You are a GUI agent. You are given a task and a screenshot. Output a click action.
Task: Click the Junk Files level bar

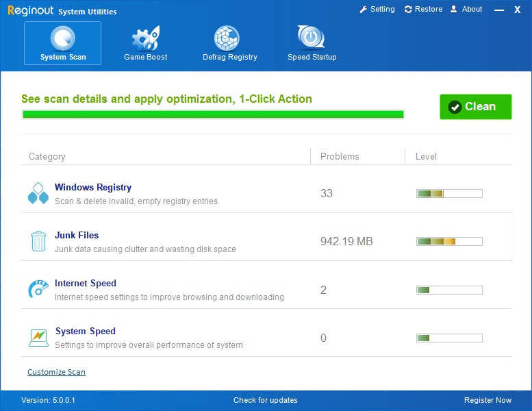pyautogui.click(x=449, y=241)
